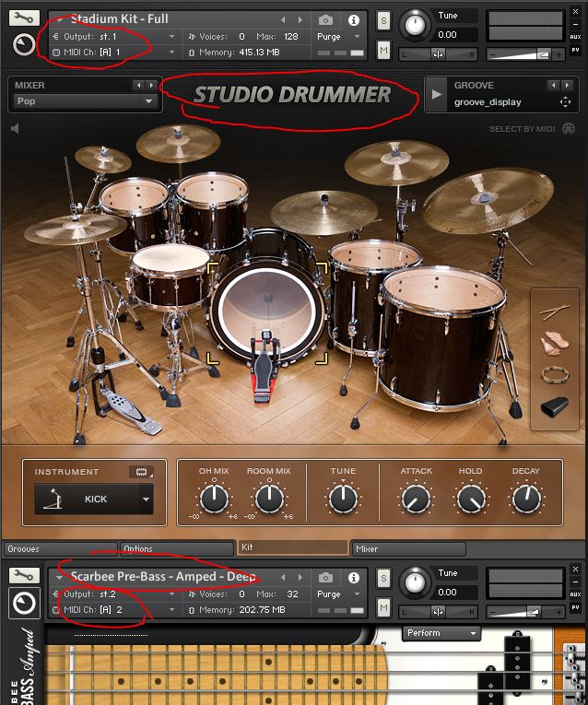Take snapshot with Stadium Kit camera icon
Screen dimensions: 588x705
pos(326,20)
